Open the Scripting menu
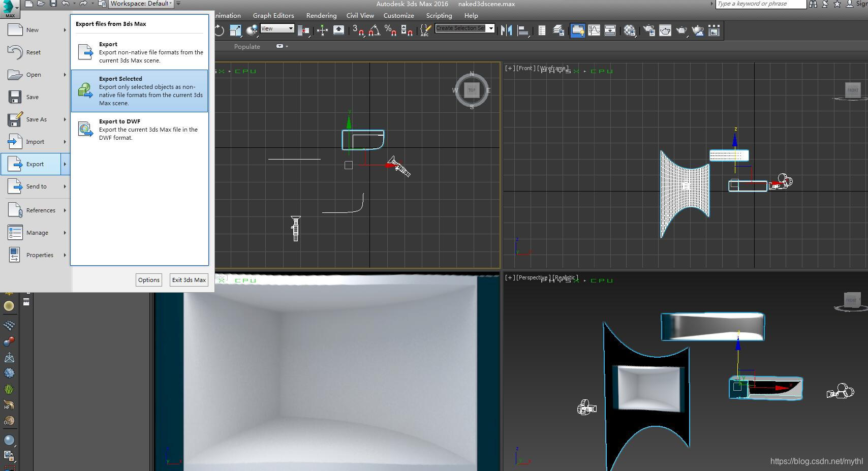This screenshot has width=868, height=471. (439, 15)
